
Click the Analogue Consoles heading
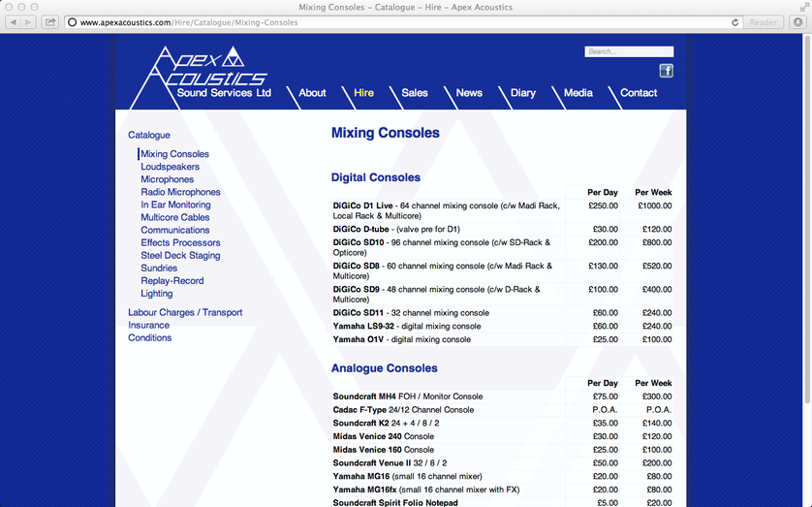pyautogui.click(x=385, y=368)
